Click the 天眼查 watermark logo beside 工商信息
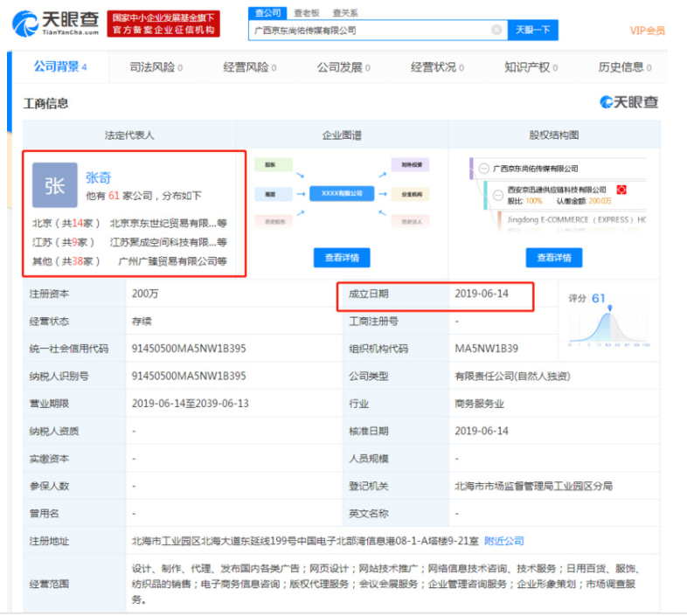 (x=629, y=103)
